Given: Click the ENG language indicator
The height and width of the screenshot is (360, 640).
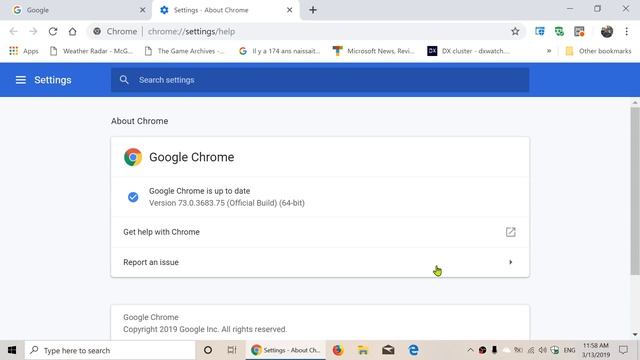Looking at the screenshot, I should [x=569, y=350].
